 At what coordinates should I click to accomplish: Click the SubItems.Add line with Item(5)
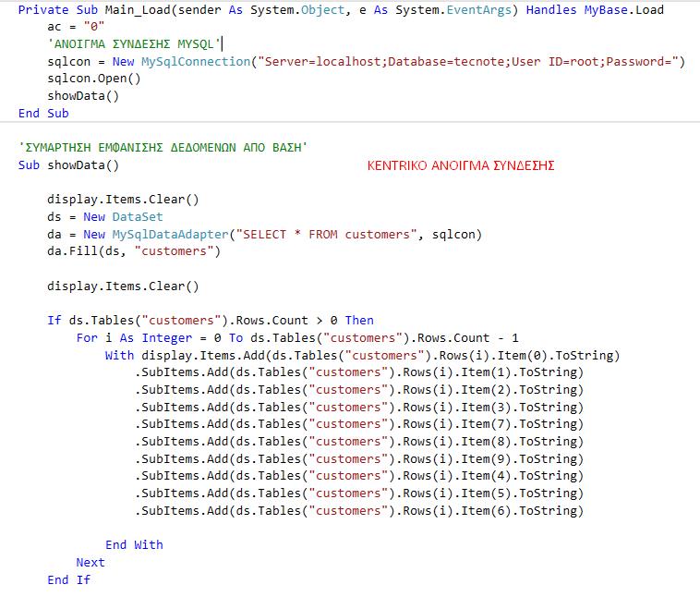(x=359, y=493)
